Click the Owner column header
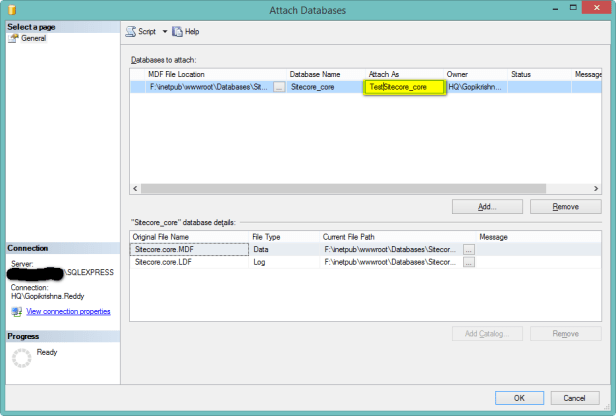The image size is (616, 416). point(457,74)
